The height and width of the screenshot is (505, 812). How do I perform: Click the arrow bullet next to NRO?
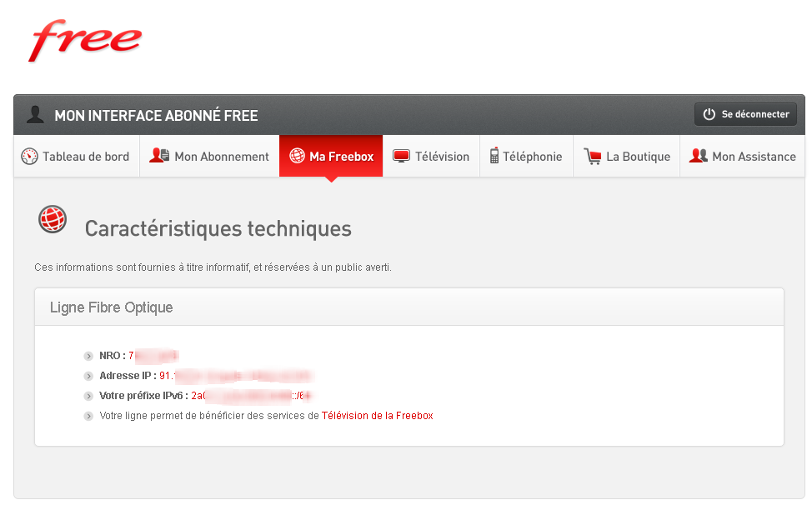[x=88, y=356]
